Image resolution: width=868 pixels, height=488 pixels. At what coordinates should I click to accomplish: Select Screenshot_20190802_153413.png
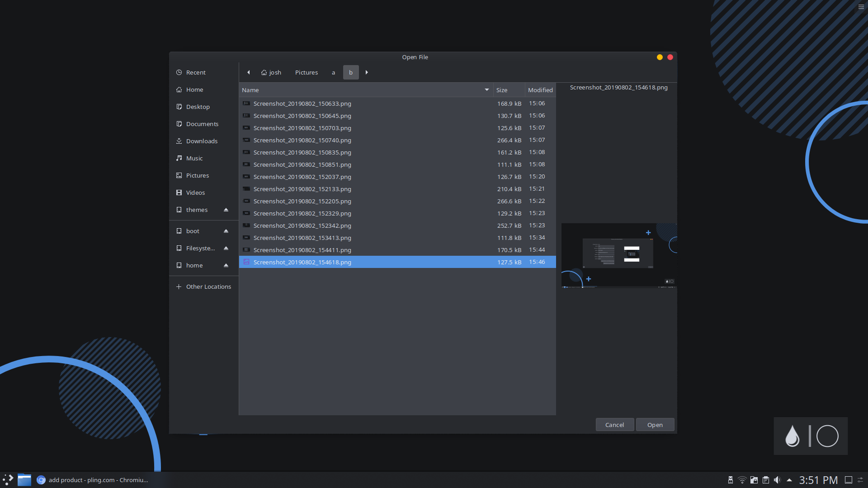point(397,238)
